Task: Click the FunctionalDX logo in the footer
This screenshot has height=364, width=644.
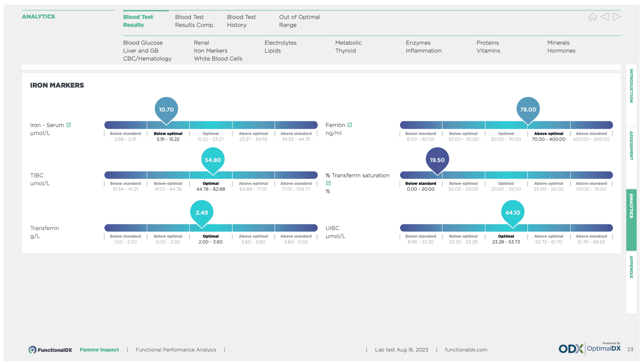Action: click(50, 350)
